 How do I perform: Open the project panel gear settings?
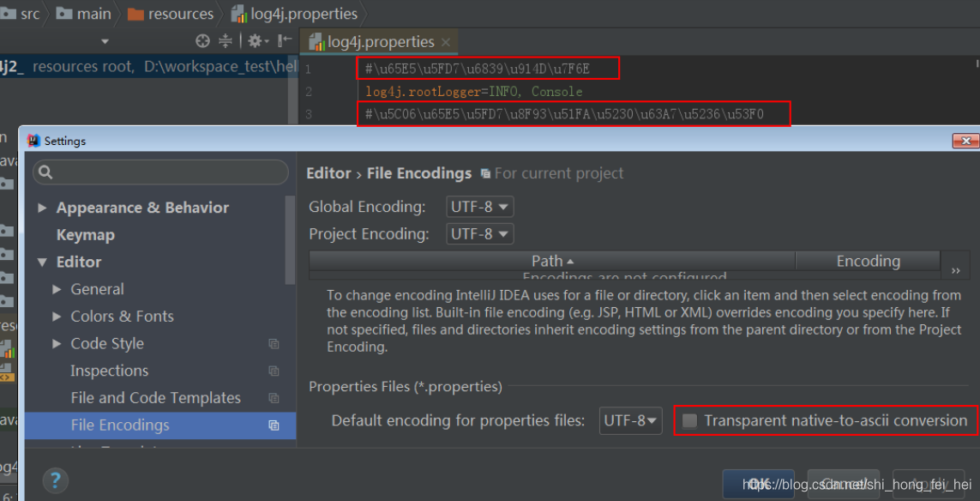click(x=258, y=41)
